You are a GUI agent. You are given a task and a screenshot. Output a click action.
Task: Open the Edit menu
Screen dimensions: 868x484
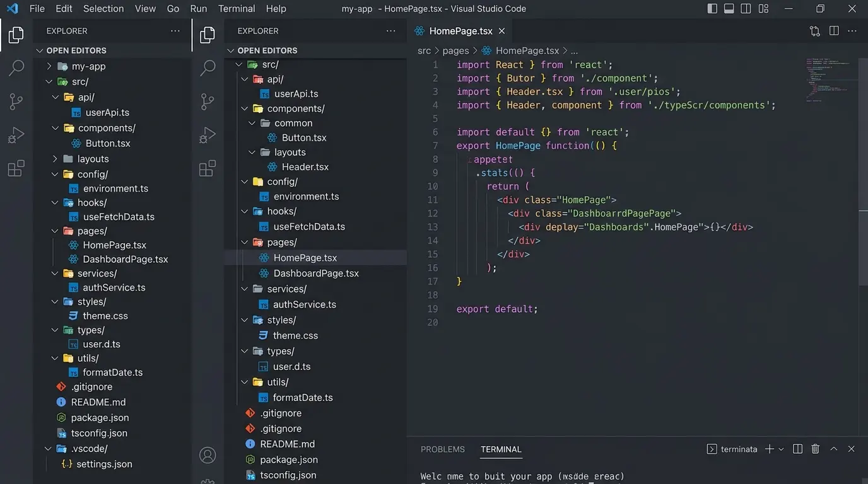pyautogui.click(x=64, y=9)
